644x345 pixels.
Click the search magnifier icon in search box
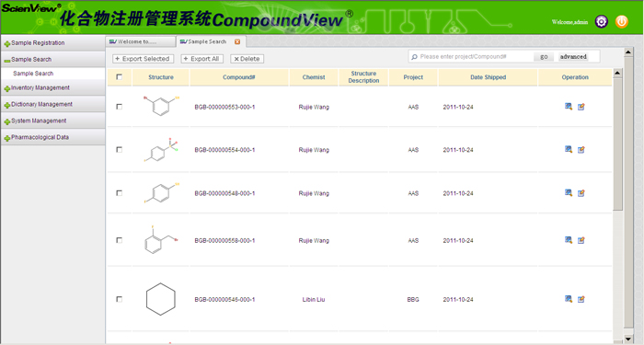(x=414, y=57)
